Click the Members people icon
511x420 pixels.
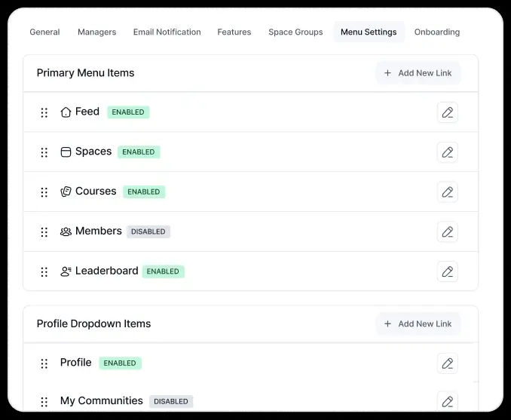(x=66, y=231)
